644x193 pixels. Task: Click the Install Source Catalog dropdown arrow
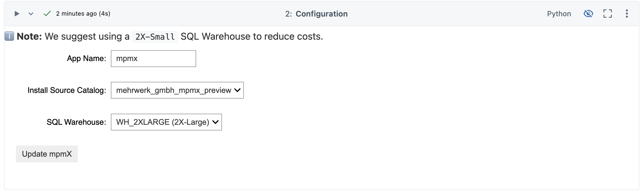point(237,90)
